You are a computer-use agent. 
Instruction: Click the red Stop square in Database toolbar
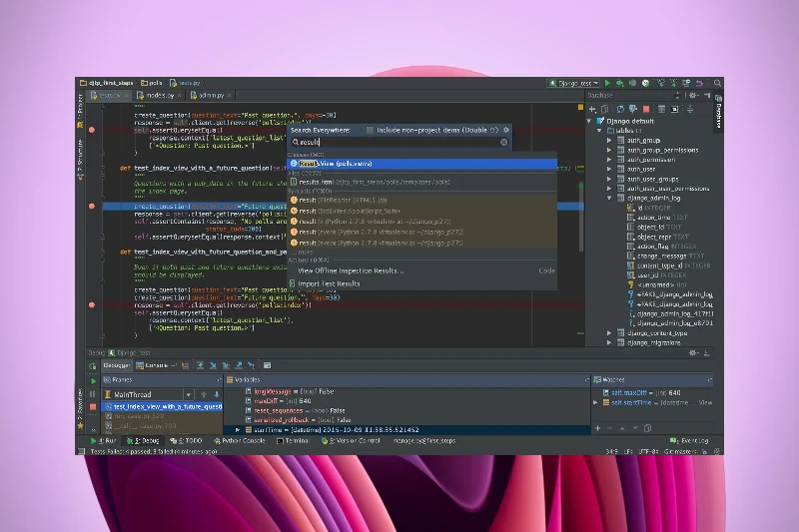[646, 109]
